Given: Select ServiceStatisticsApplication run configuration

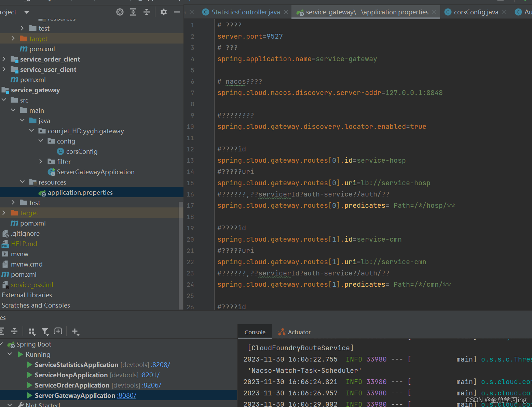Looking at the screenshot, I should (x=77, y=365).
